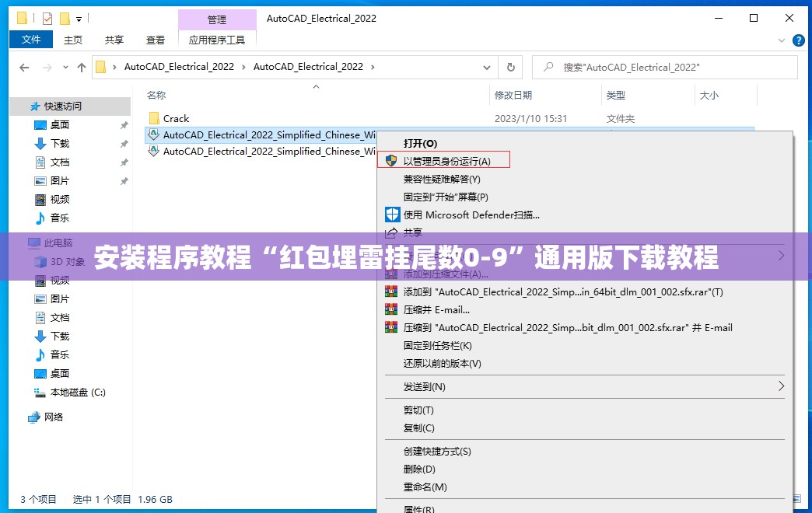
Task: Open 桌面 under 此电脑
Action: pos(60,373)
